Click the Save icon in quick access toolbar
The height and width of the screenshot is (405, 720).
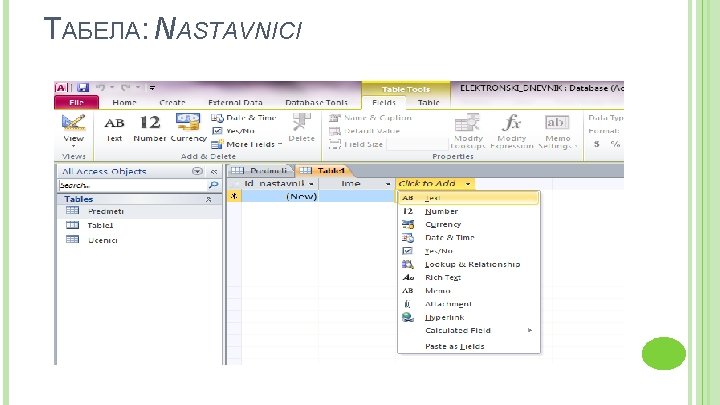click(83, 87)
